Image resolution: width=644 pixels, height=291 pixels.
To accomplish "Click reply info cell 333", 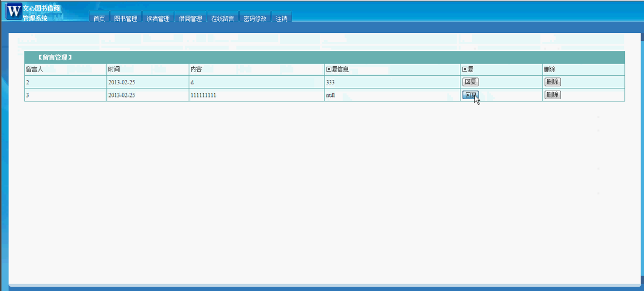I will tap(392, 82).
